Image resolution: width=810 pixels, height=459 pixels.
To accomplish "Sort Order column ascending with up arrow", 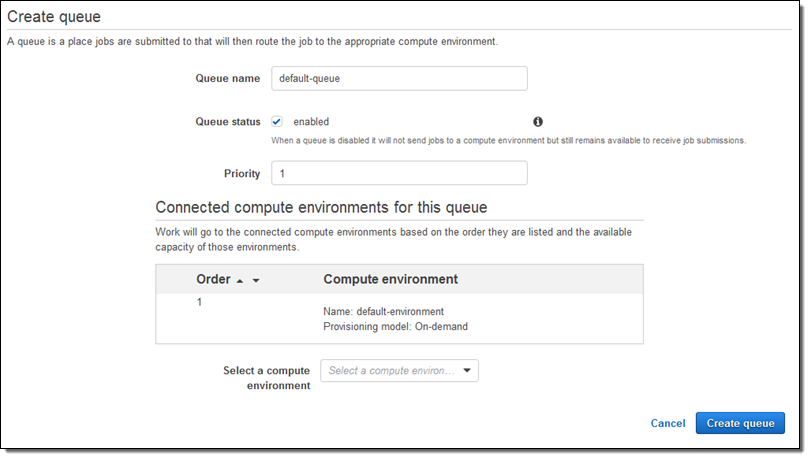I will click(239, 280).
